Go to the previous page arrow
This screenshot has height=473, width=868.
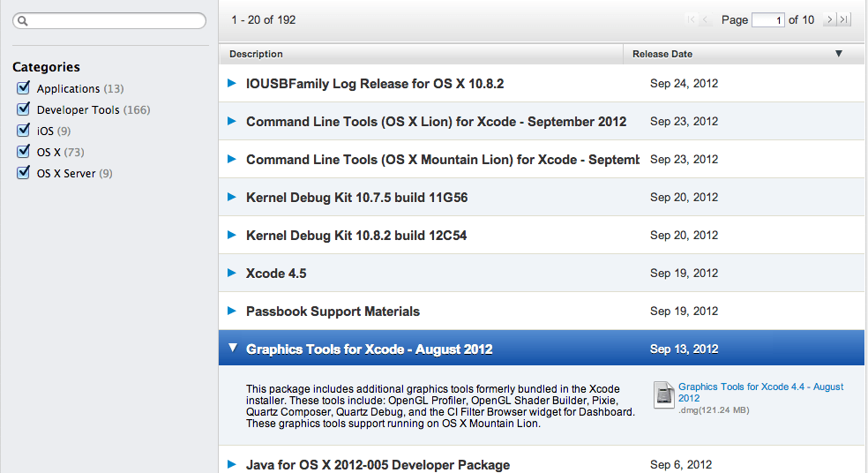[x=707, y=19]
